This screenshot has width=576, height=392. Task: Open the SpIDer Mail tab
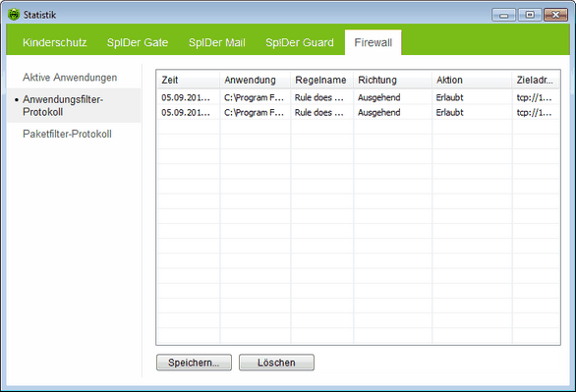coord(216,42)
